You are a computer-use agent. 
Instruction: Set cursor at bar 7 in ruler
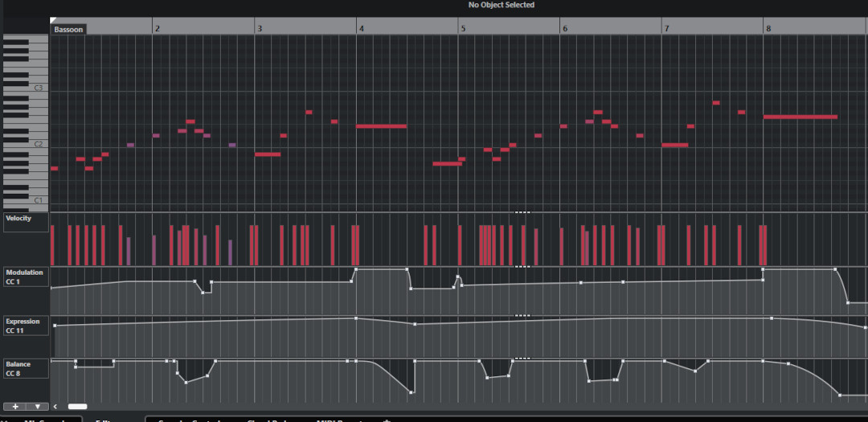666,28
